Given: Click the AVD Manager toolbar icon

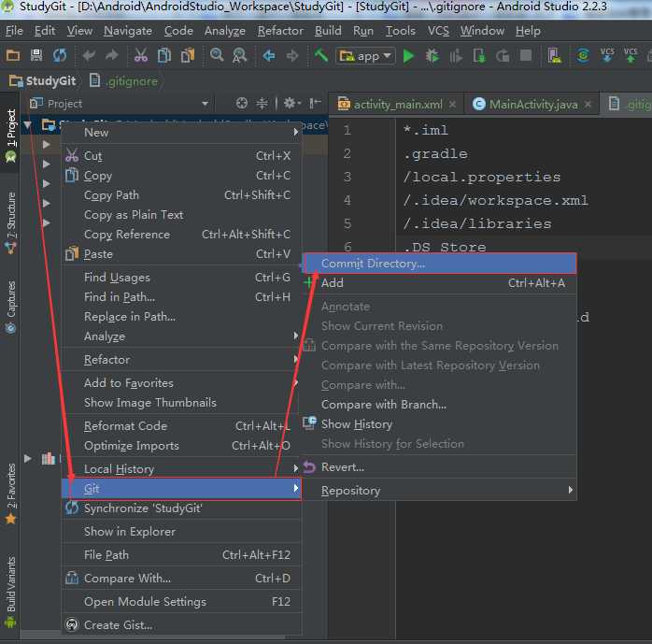Looking at the screenshot, I should click(554, 55).
